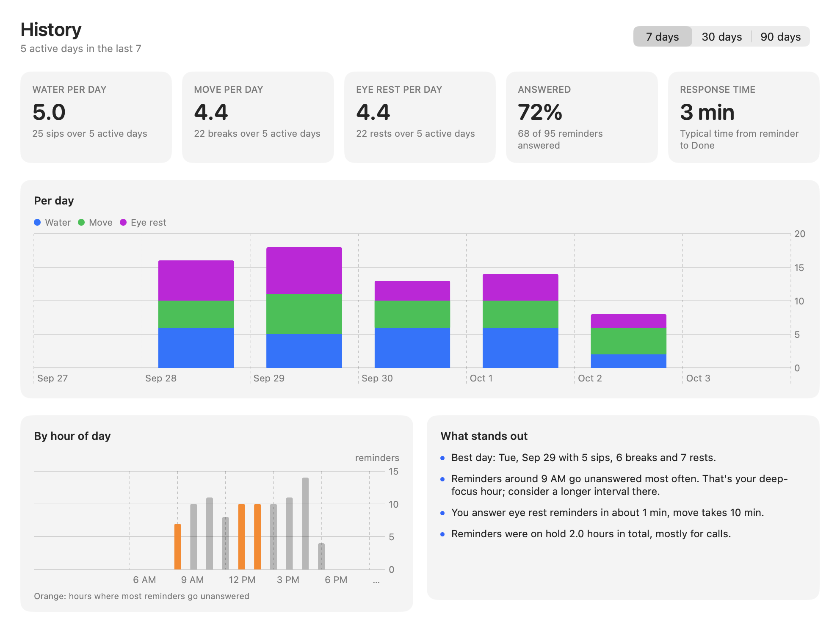The image size is (840, 630).
Task: Select the 7 days range tab
Action: tap(662, 37)
